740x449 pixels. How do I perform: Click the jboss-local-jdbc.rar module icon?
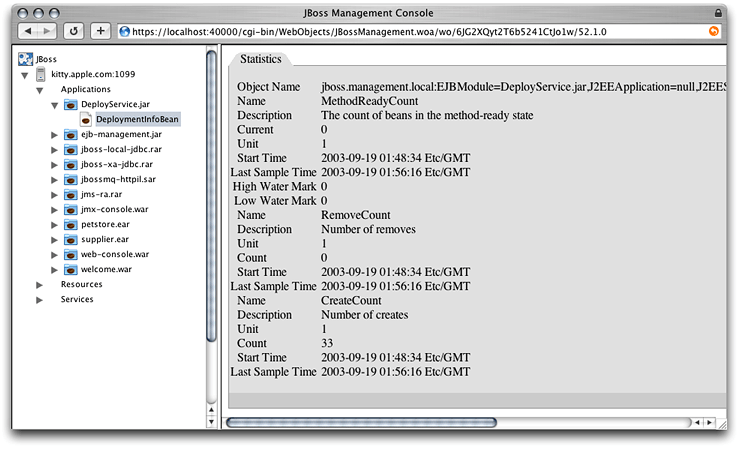coord(70,150)
